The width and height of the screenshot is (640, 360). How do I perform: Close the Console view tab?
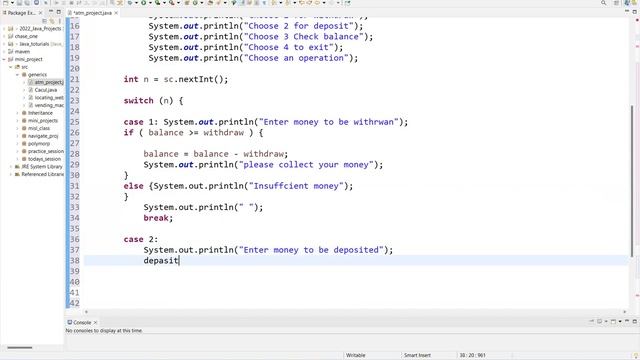click(x=95, y=322)
